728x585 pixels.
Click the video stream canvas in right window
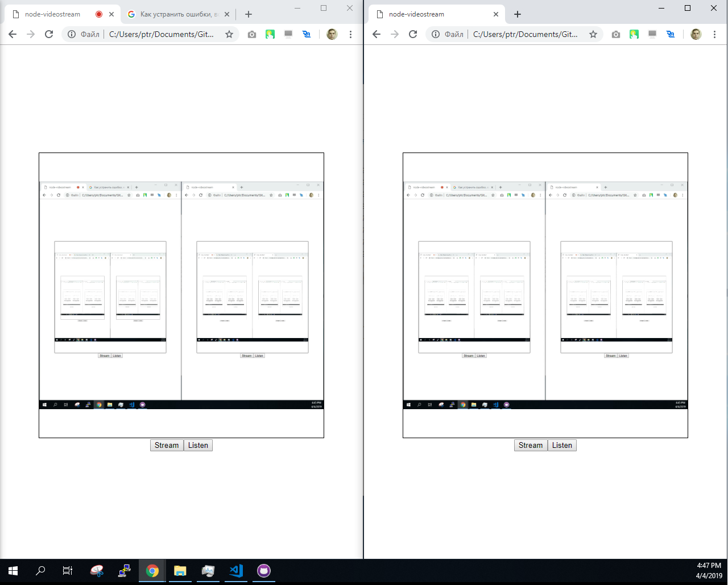pyautogui.click(x=545, y=295)
